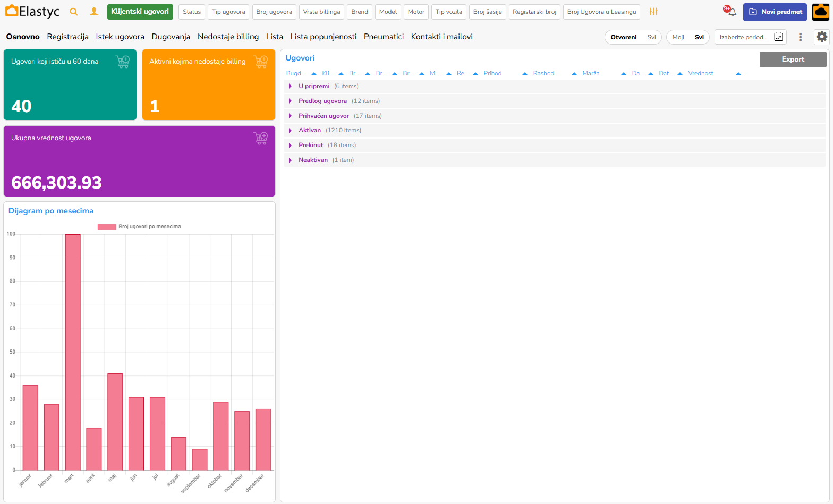Open the settings gear icon
Screen dimensions: 833x504
pyautogui.click(x=822, y=37)
